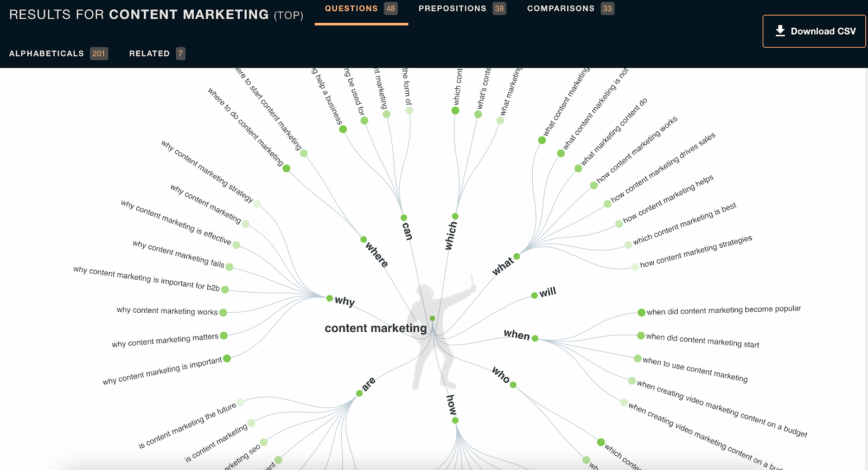Switch to the Questions tab
Screen dimensions: 868x470
pyautogui.click(x=361, y=9)
